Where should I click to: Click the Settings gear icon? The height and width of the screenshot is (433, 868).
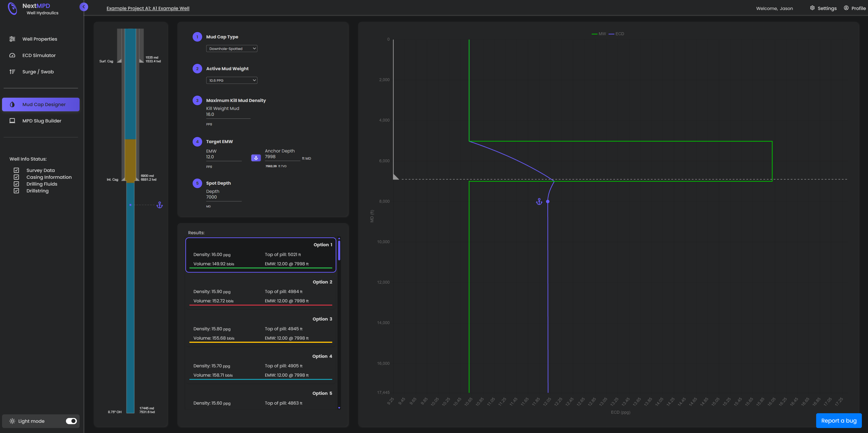(812, 8)
